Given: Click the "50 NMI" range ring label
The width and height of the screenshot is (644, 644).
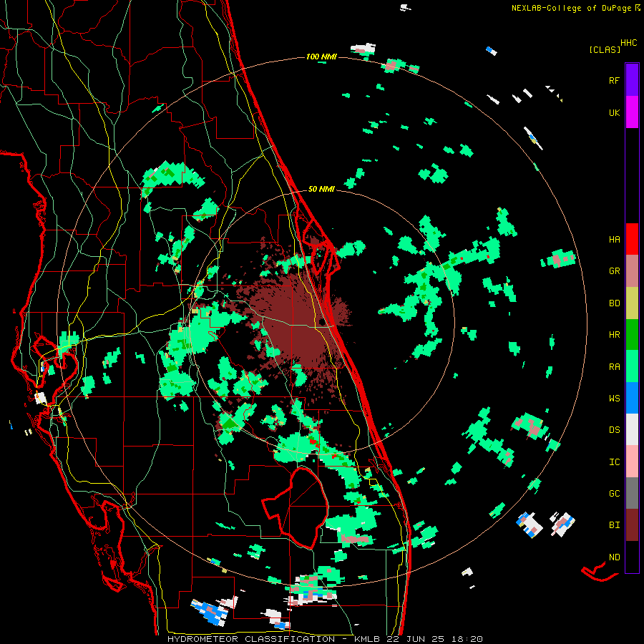Looking at the screenshot, I should (321, 189).
